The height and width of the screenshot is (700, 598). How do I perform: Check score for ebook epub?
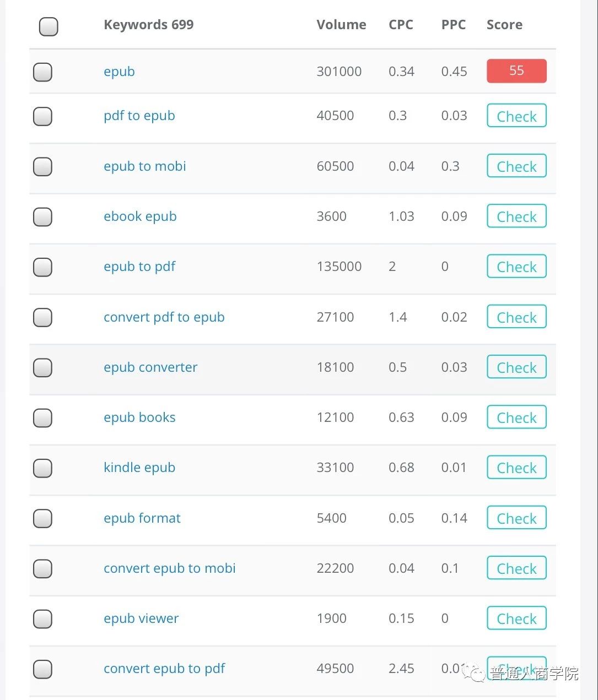pyautogui.click(x=516, y=216)
